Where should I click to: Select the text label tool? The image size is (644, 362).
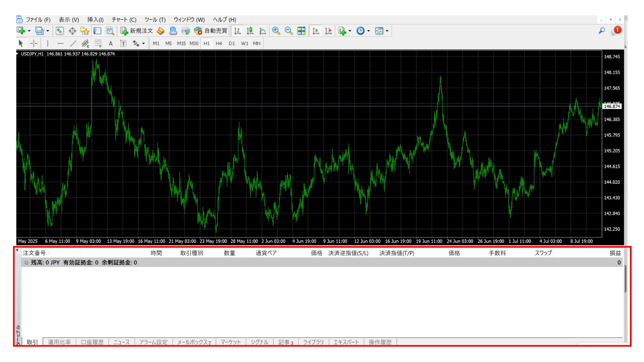[x=123, y=43]
